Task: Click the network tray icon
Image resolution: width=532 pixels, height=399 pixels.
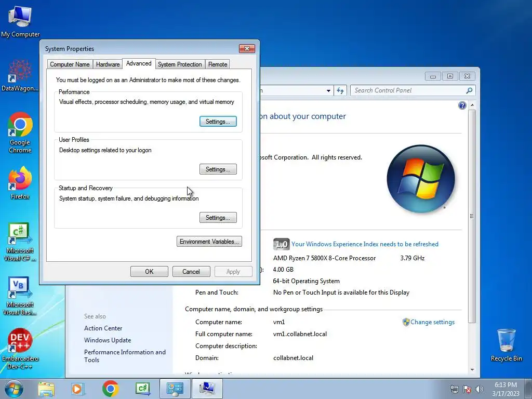Action: [454, 389]
